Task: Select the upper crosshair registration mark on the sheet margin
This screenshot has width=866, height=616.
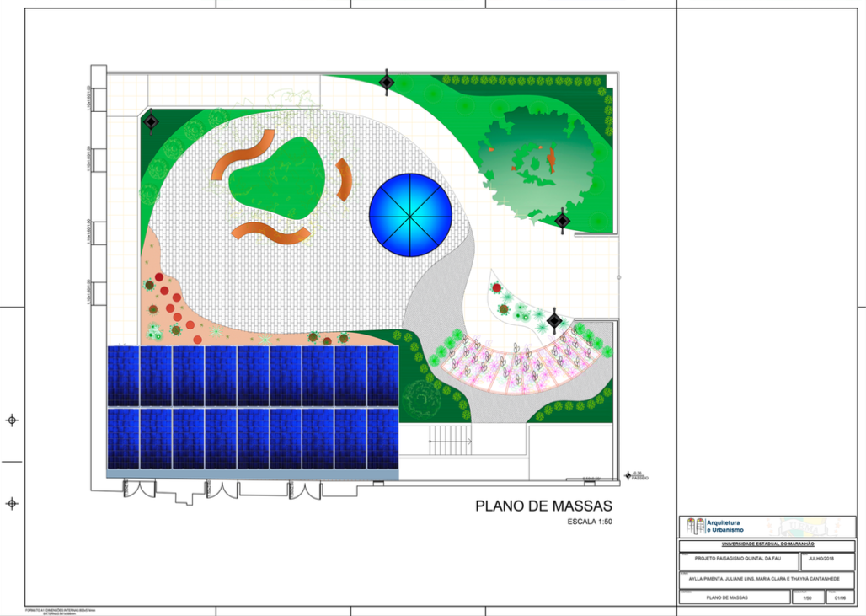Action: click(x=12, y=420)
